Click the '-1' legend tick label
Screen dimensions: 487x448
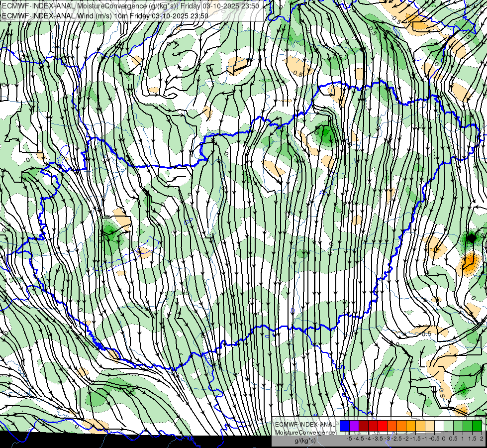pyautogui.click(x=425, y=439)
